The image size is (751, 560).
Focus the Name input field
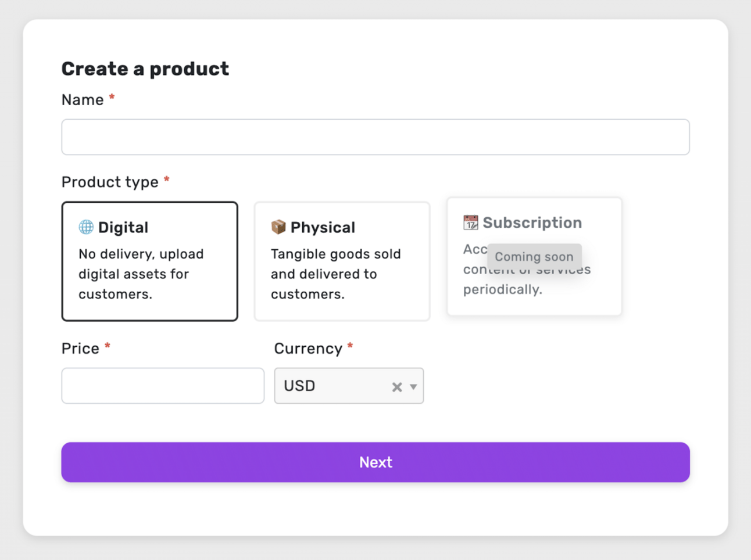click(x=376, y=137)
